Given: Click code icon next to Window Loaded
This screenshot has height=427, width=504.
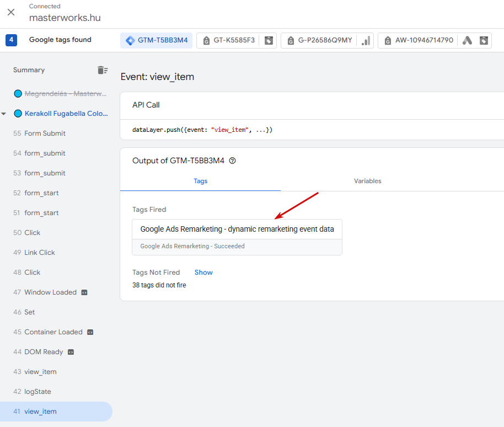Looking at the screenshot, I should tap(84, 292).
